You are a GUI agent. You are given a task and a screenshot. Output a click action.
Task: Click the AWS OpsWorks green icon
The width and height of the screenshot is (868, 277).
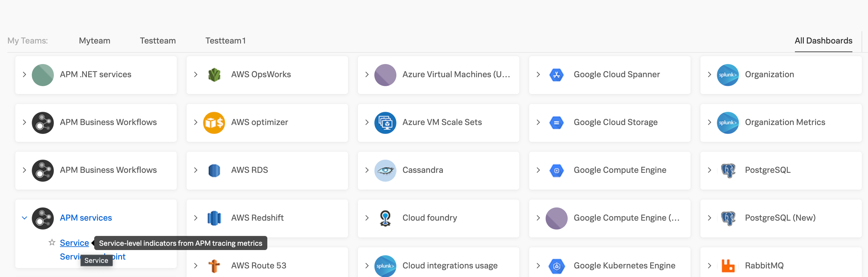(214, 74)
